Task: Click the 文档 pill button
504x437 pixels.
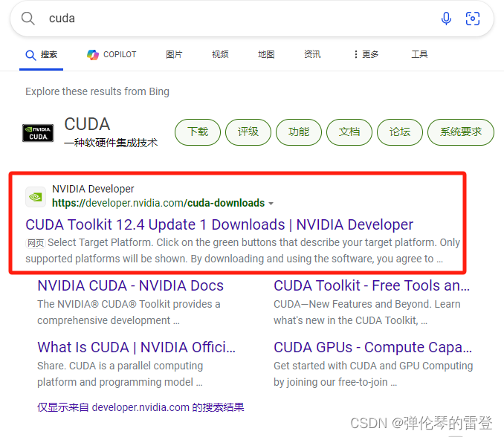Action: tap(349, 132)
